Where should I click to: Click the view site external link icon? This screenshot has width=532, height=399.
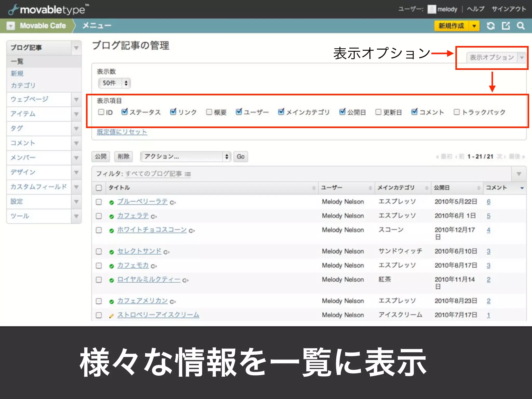pyautogui.click(x=506, y=26)
